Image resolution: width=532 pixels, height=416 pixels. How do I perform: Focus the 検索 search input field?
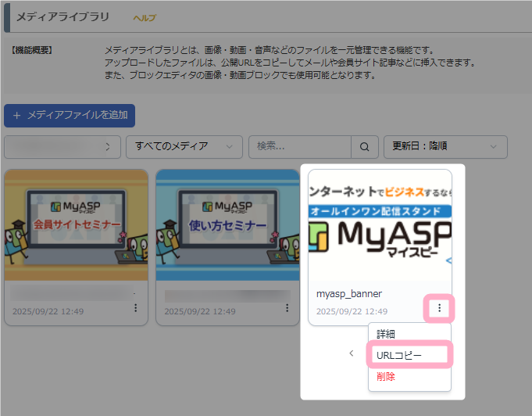(301, 146)
